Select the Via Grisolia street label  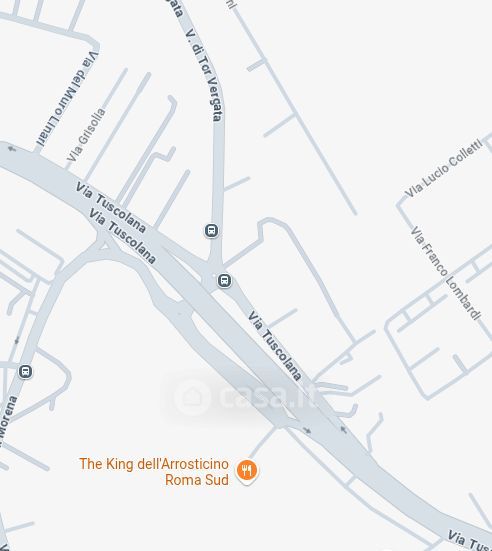(86, 135)
